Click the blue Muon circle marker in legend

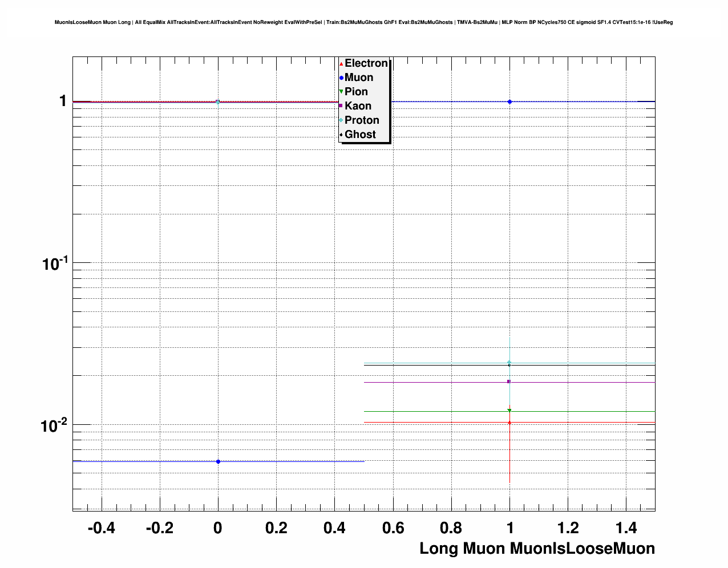(x=341, y=78)
